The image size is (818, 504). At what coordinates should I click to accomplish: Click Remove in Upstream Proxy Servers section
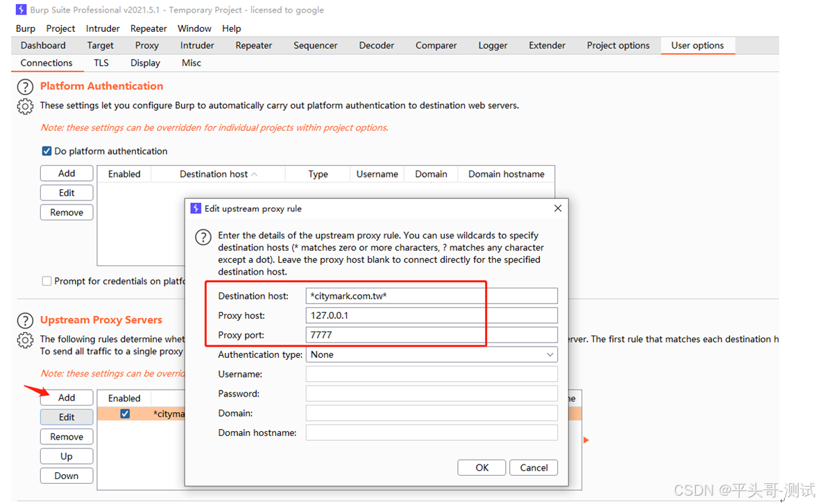67,437
